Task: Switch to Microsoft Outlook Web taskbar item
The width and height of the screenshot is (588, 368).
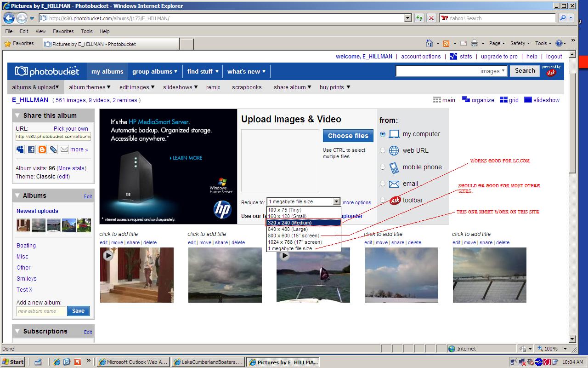Action: (133, 362)
